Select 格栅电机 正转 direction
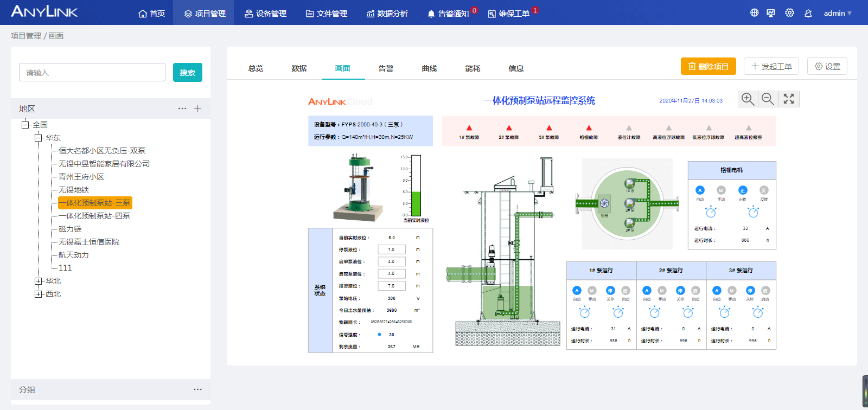The image size is (868, 410). coord(743,190)
